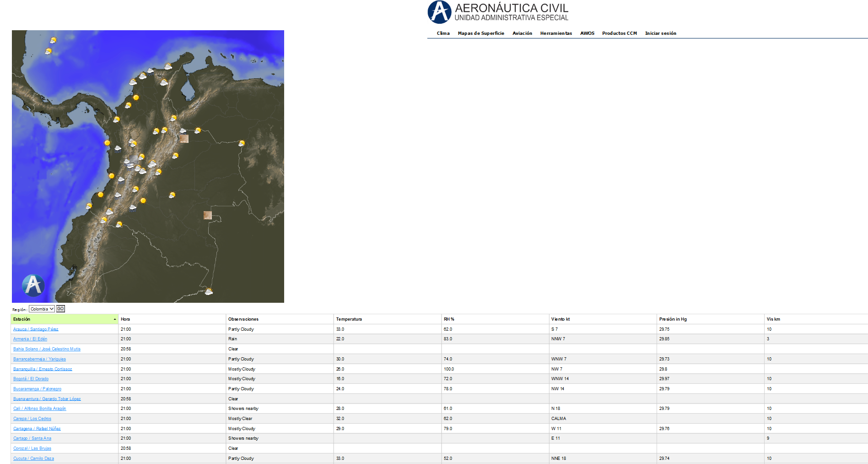Viewport: 868px width, 464px height.
Task: Select the northernmost clear sun icon
Action: point(136,98)
